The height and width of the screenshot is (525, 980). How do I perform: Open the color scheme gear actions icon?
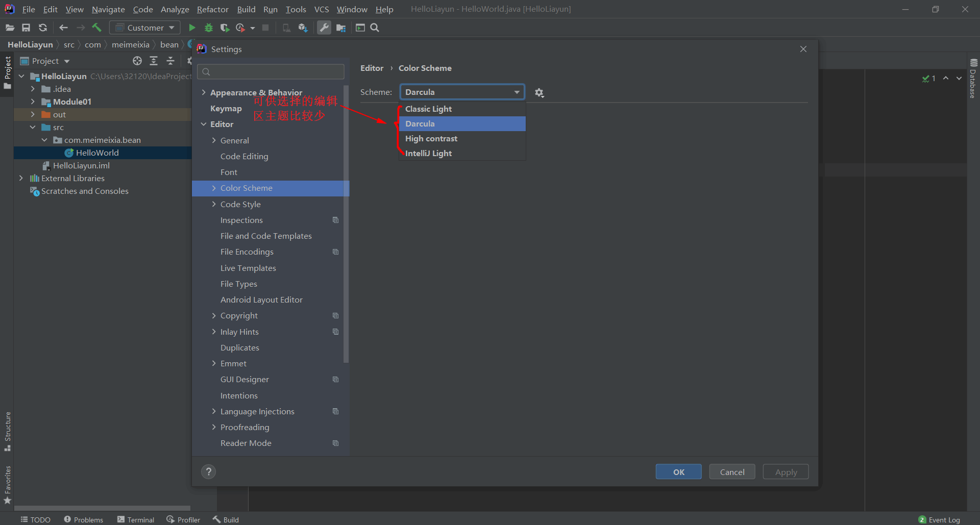539,92
